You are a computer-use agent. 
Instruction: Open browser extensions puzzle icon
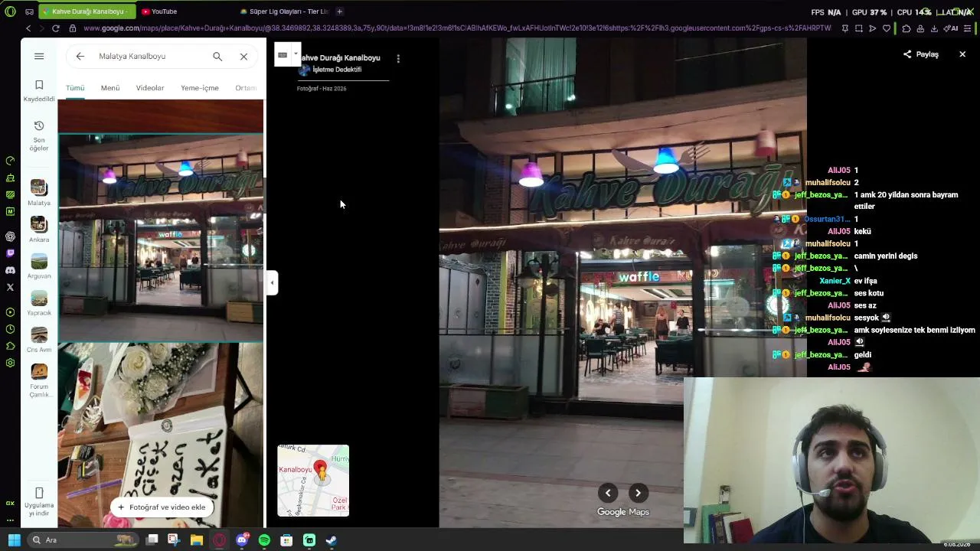[906, 28]
